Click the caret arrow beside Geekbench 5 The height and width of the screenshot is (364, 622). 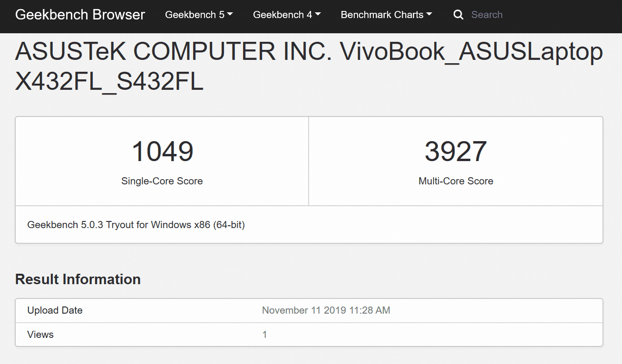pos(230,14)
